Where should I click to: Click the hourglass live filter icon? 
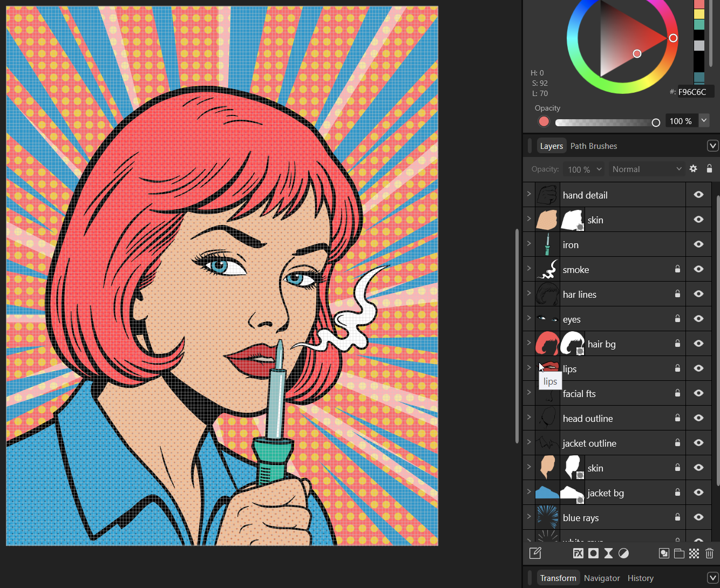tap(608, 553)
